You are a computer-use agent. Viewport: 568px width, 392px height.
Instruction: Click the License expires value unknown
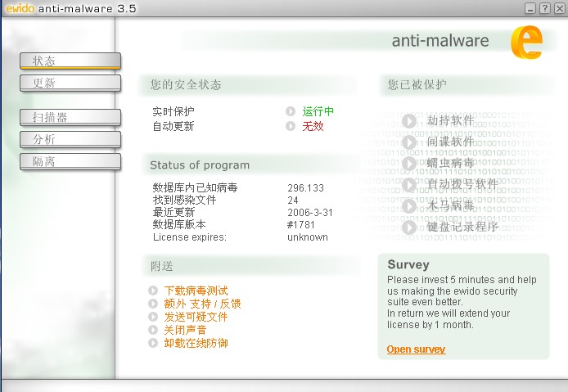(308, 237)
